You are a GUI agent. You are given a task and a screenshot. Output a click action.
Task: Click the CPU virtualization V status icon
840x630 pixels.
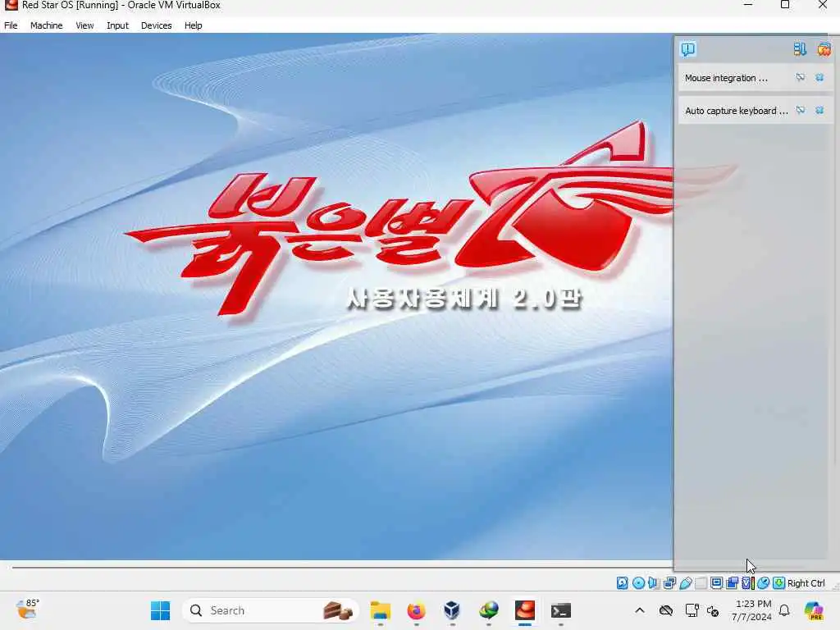coord(748,583)
